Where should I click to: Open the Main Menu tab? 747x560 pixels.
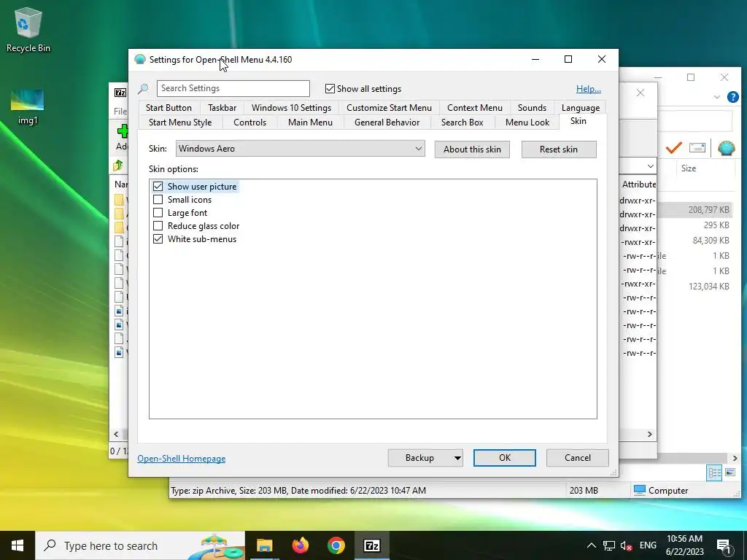[x=310, y=122]
